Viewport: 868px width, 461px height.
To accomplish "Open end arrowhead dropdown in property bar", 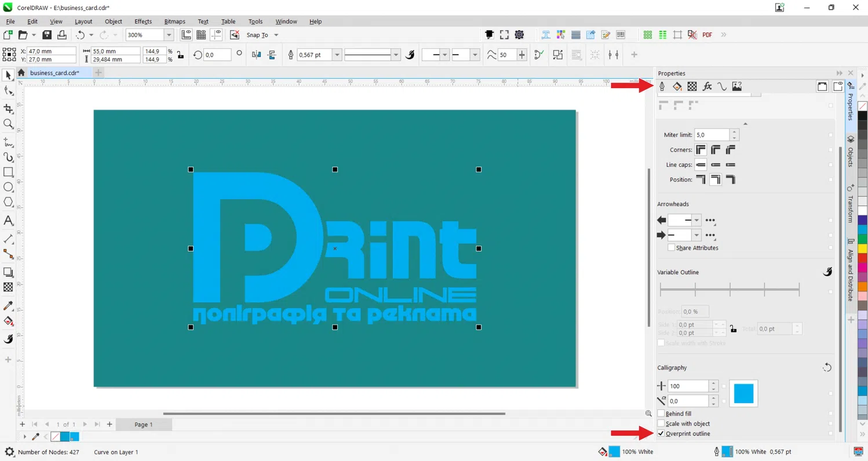I will [475, 54].
